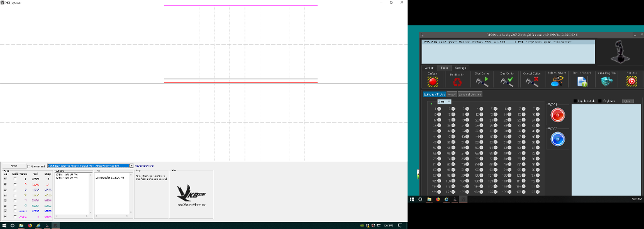Click the red Default button icon
The width and height of the screenshot is (644, 229).
pyautogui.click(x=433, y=82)
